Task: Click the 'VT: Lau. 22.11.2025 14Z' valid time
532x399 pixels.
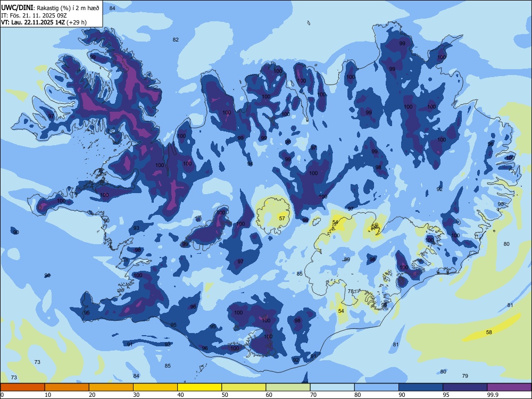Action: coord(32,22)
